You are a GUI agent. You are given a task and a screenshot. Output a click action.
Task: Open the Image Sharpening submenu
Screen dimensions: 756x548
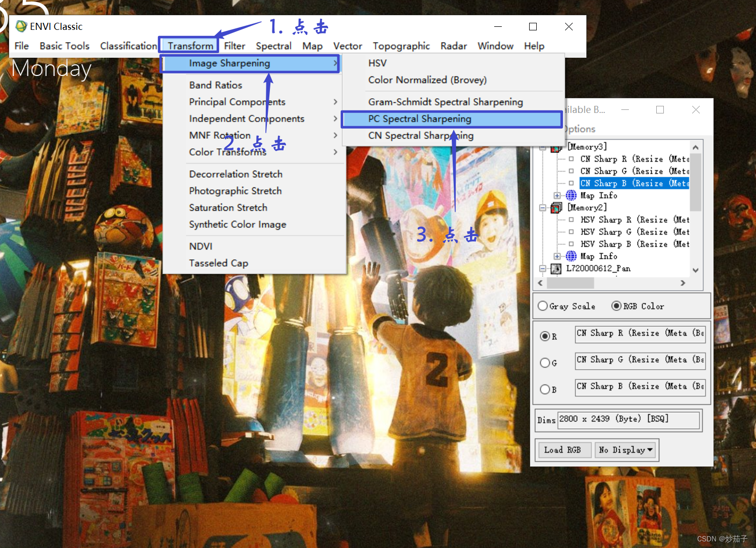[252, 63]
